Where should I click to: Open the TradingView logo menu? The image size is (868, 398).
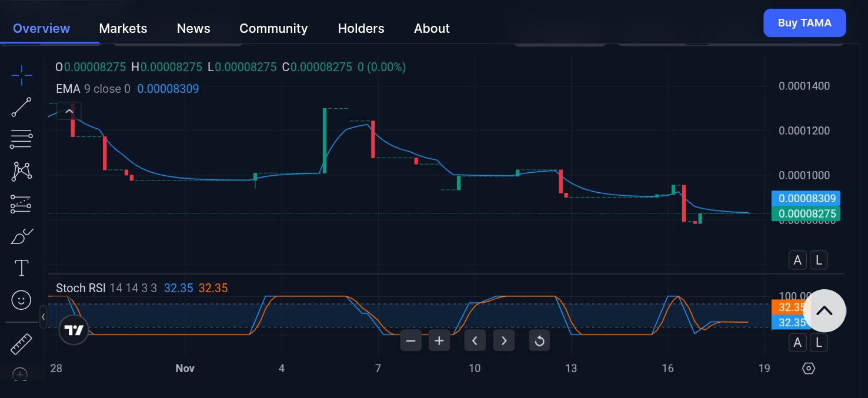pyautogui.click(x=74, y=330)
